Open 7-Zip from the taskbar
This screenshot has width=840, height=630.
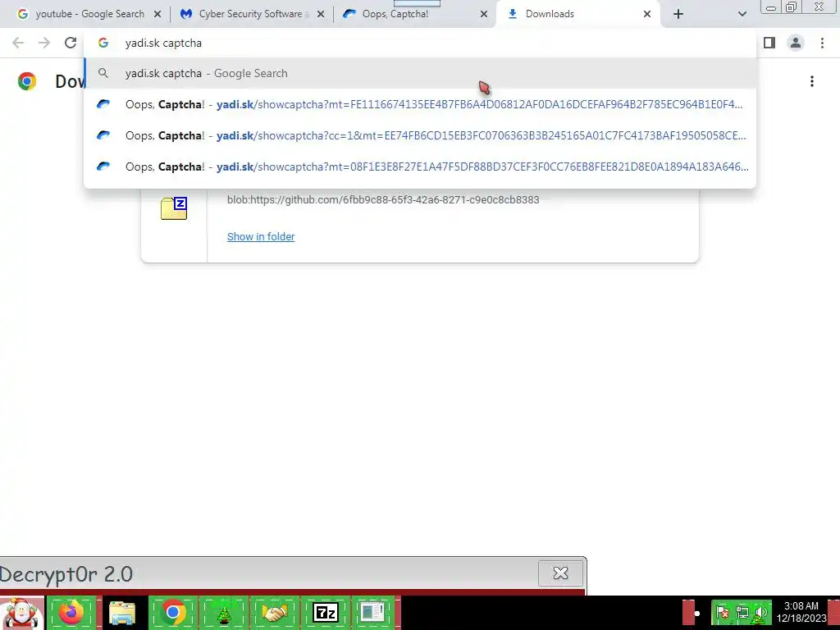(x=326, y=612)
